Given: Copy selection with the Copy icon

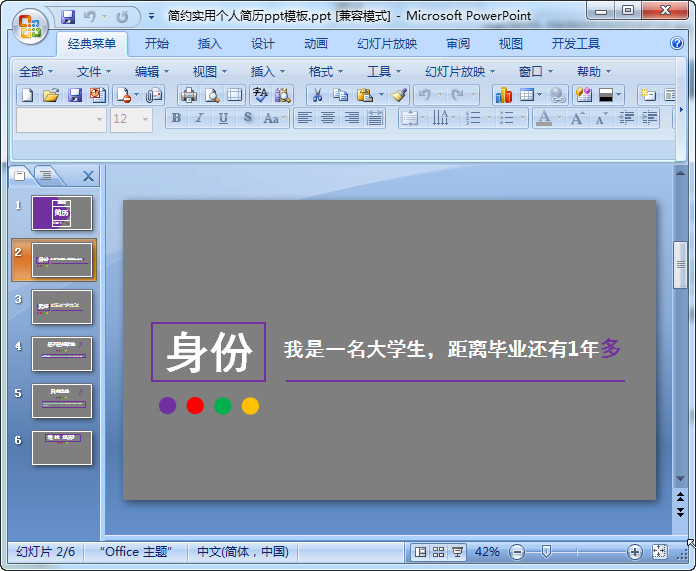Looking at the screenshot, I should [x=340, y=95].
